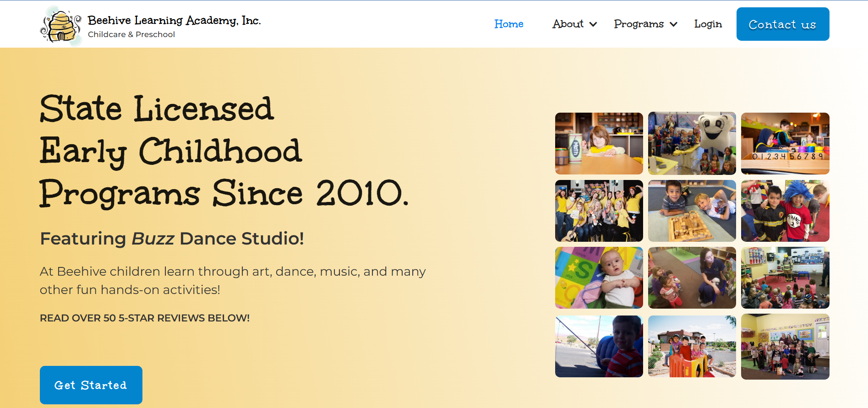Open photo of girl at desk
Viewport: 868px width, 408px height.
point(599,143)
